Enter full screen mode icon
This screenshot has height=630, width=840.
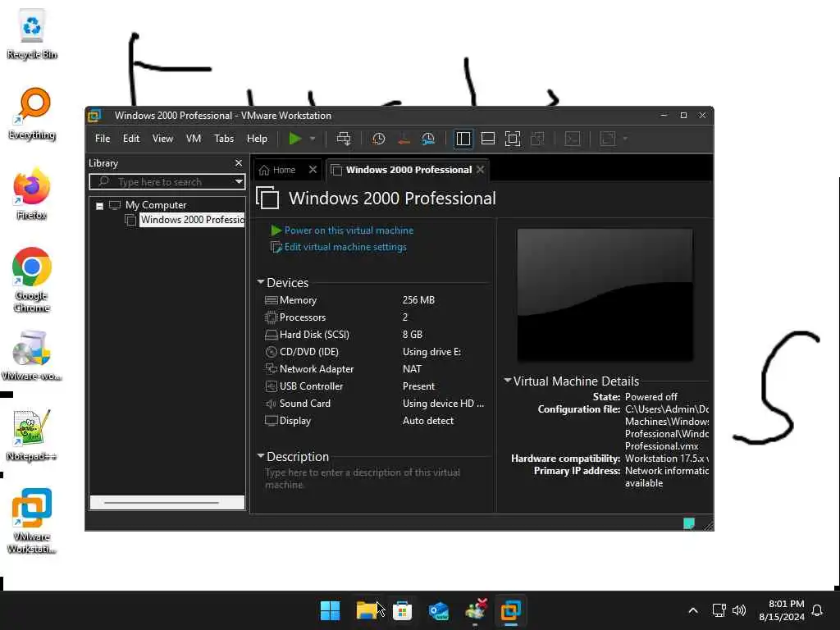[x=513, y=139]
